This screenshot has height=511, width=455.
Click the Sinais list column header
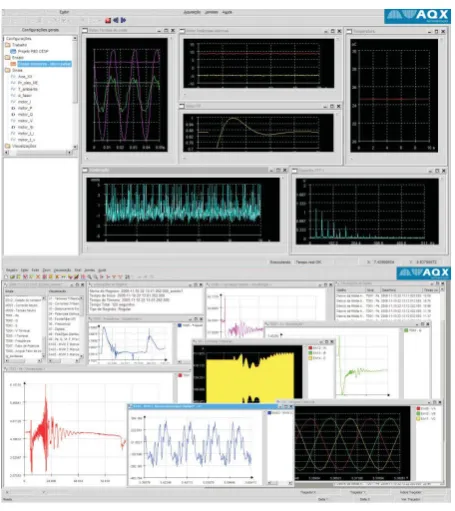(25, 291)
